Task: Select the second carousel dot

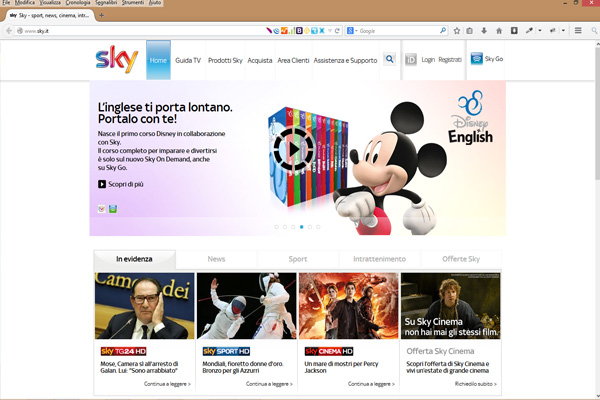Action: pos(285,227)
